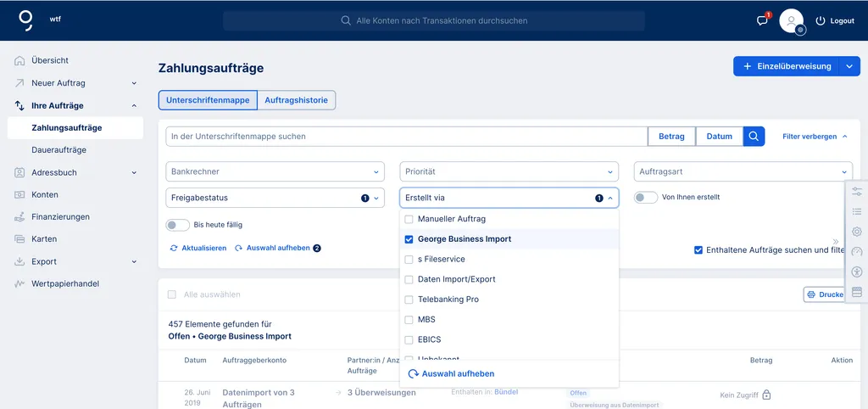Click the speedometer icon in right toolbar

pos(857,252)
